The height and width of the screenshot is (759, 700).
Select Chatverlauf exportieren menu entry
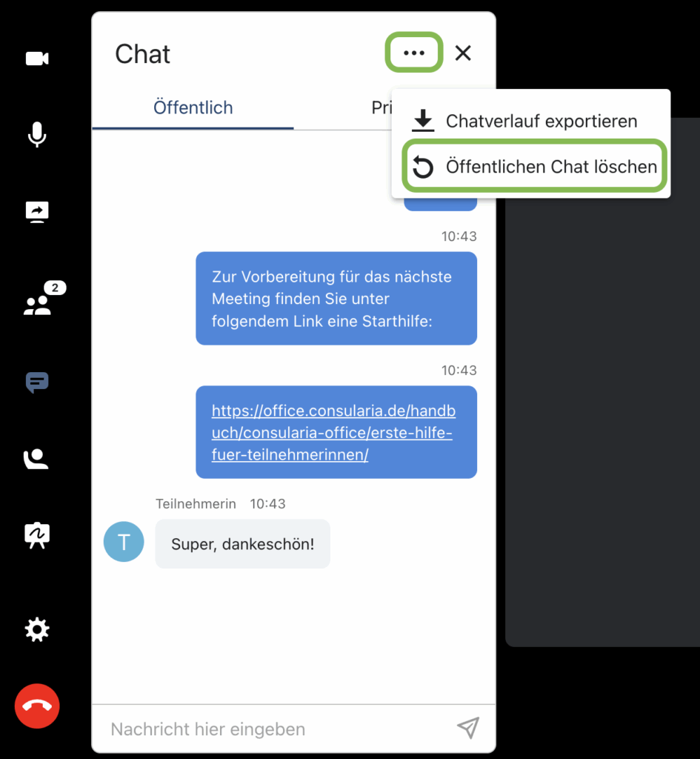click(x=531, y=121)
